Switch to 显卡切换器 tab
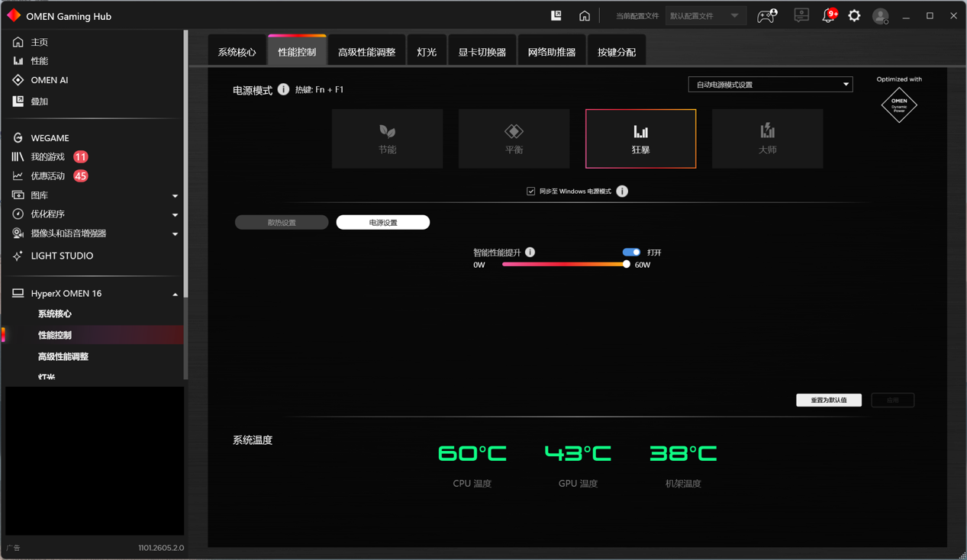967x560 pixels. (482, 52)
